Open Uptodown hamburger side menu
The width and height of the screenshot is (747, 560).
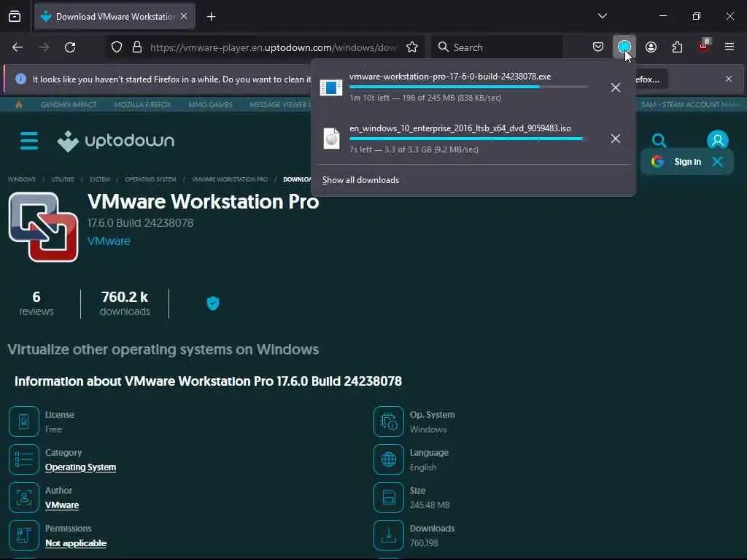click(x=29, y=141)
